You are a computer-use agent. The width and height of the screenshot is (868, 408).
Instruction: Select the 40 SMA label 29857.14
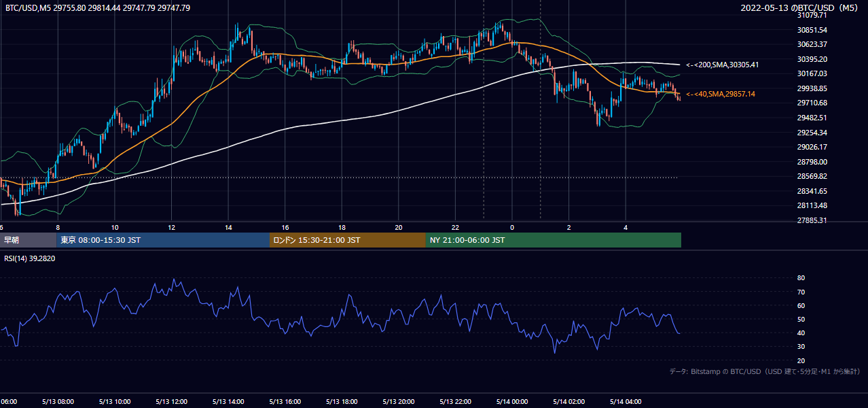[x=720, y=94]
